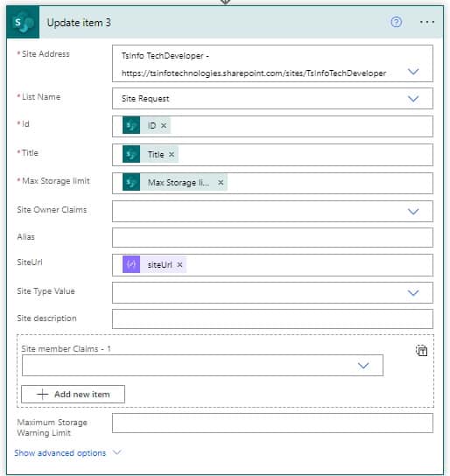Click the Max Storage limit label
Viewport: 450px width, 476px height.
(x=56, y=181)
